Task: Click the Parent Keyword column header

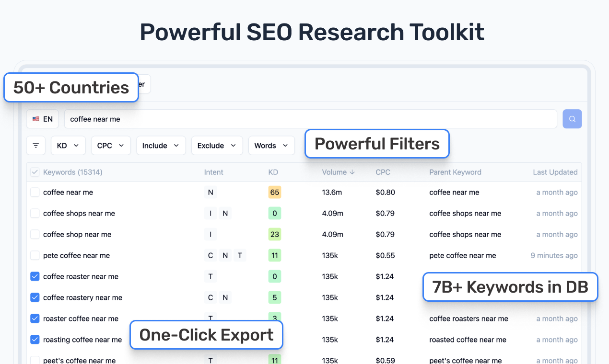Action: [455, 172]
